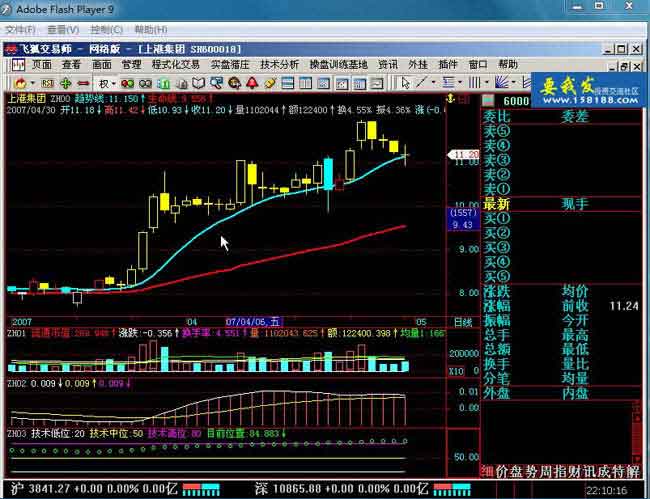Click the magnifier search window icon
The height and width of the screenshot is (499, 650).
point(216,83)
